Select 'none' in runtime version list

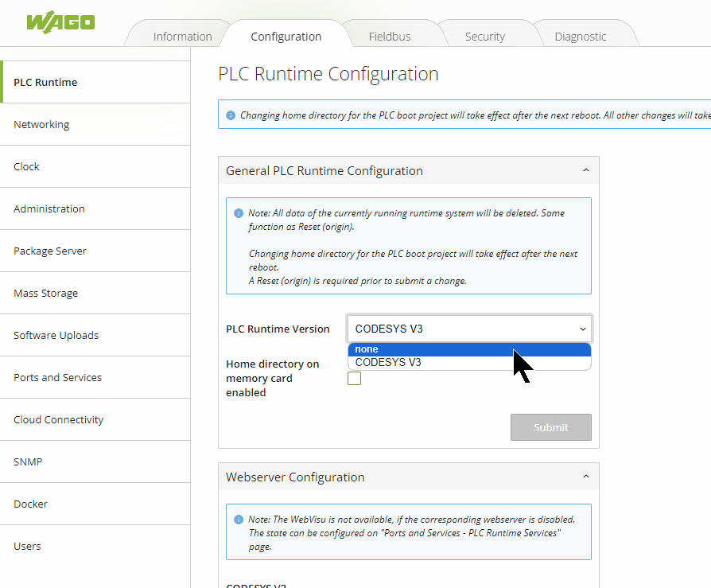pos(469,349)
